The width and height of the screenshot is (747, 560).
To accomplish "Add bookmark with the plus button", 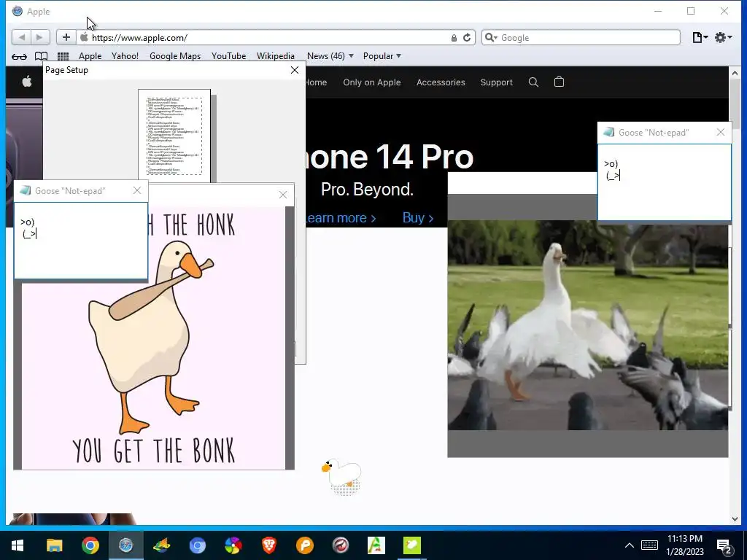I will point(66,38).
